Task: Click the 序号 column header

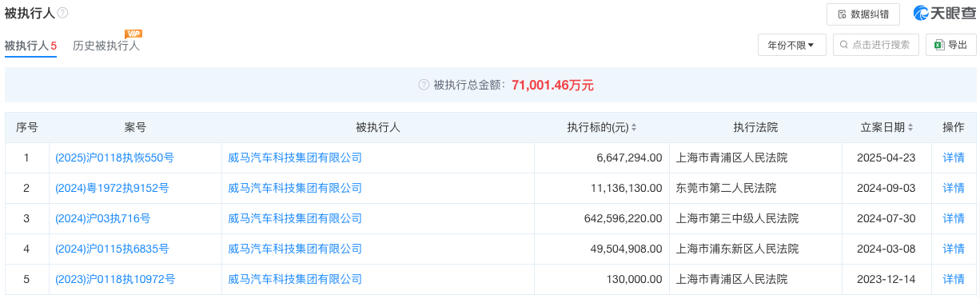Action: [x=26, y=127]
